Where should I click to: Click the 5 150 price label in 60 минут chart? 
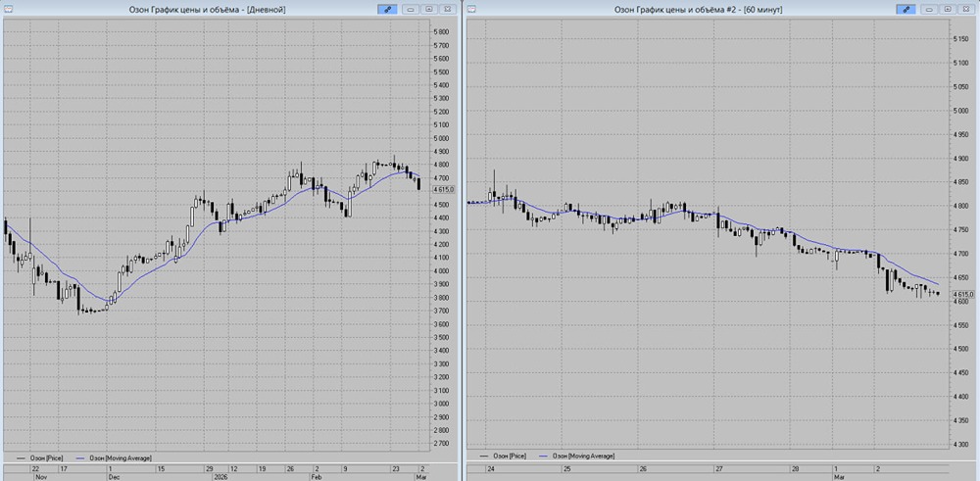click(x=960, y=39)
